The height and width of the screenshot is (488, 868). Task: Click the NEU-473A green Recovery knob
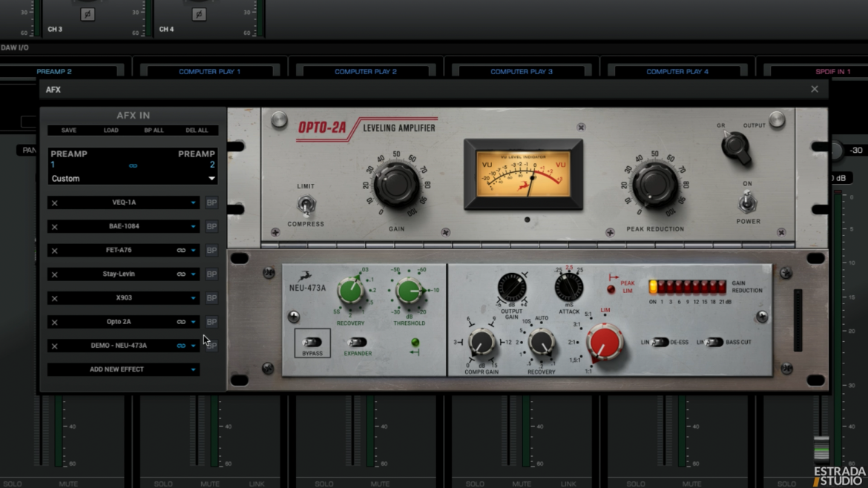click(350, 291)
